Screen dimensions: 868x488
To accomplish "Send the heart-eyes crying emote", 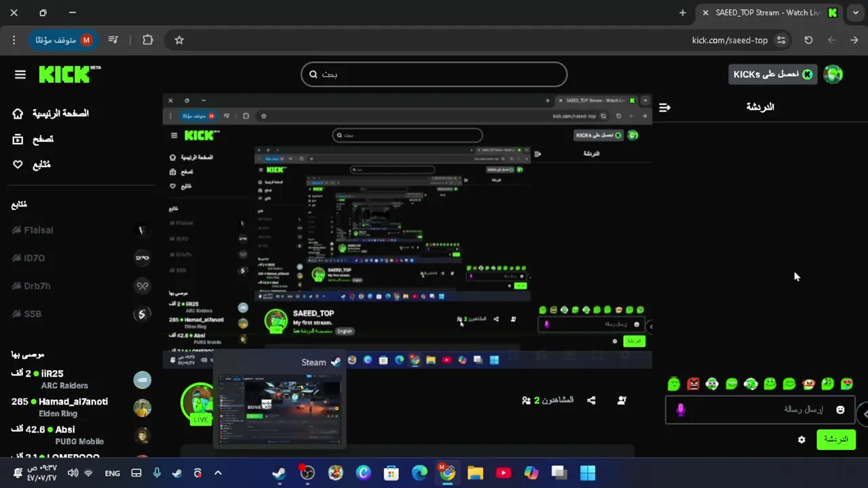I will pos(847,384).
